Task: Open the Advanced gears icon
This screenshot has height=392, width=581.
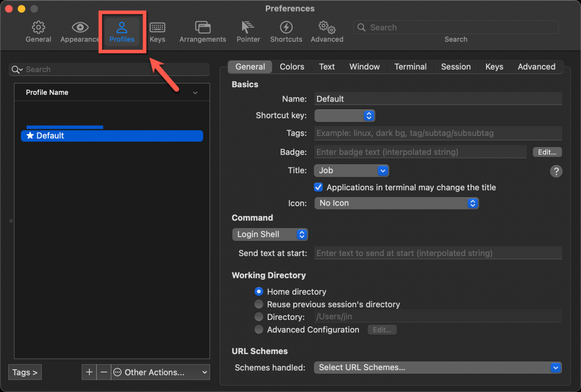Action: pos(327,27)
